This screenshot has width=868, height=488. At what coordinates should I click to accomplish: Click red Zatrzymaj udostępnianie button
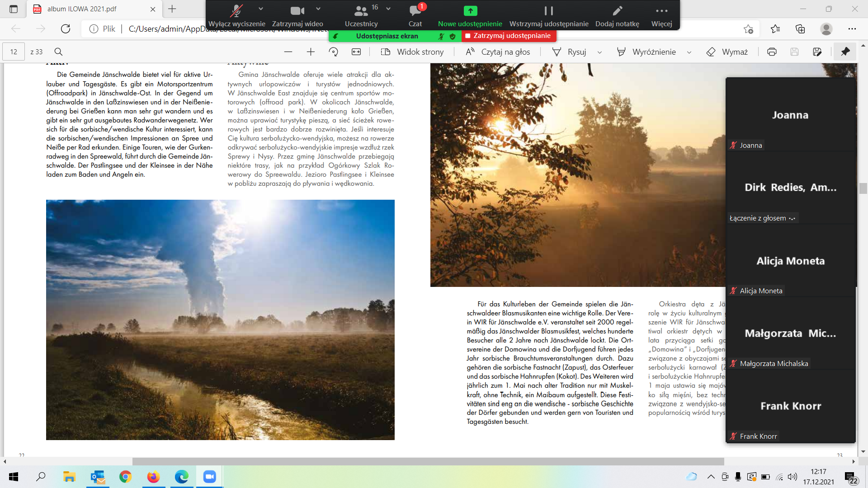[509, 36]
